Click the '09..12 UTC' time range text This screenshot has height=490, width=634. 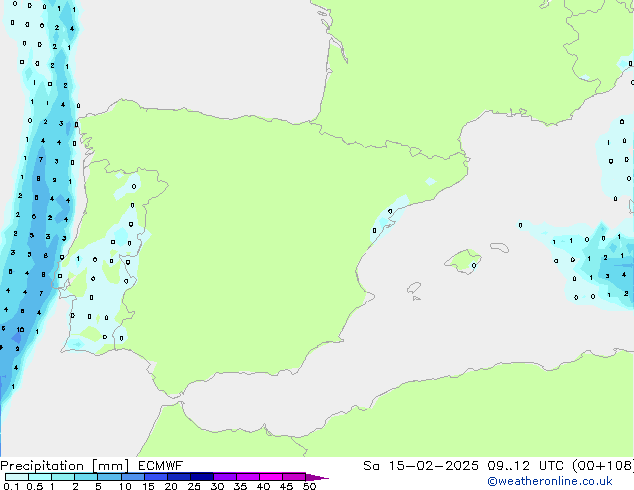pos(525,466)
